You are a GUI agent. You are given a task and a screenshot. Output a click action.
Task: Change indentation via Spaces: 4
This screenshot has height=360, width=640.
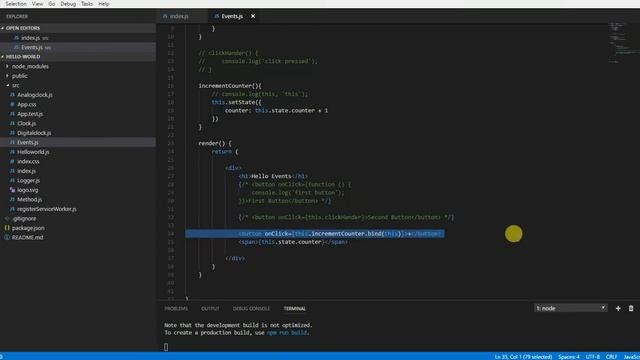[569, 357]
